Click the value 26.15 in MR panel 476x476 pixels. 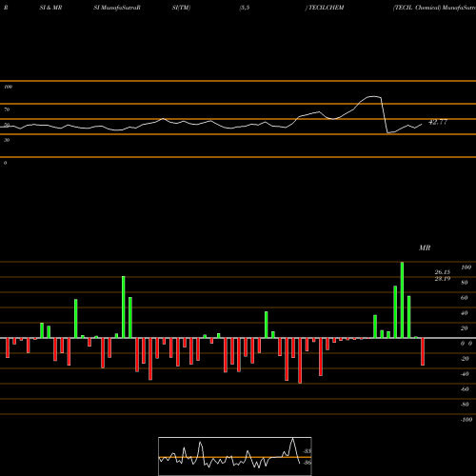[443, 272]
